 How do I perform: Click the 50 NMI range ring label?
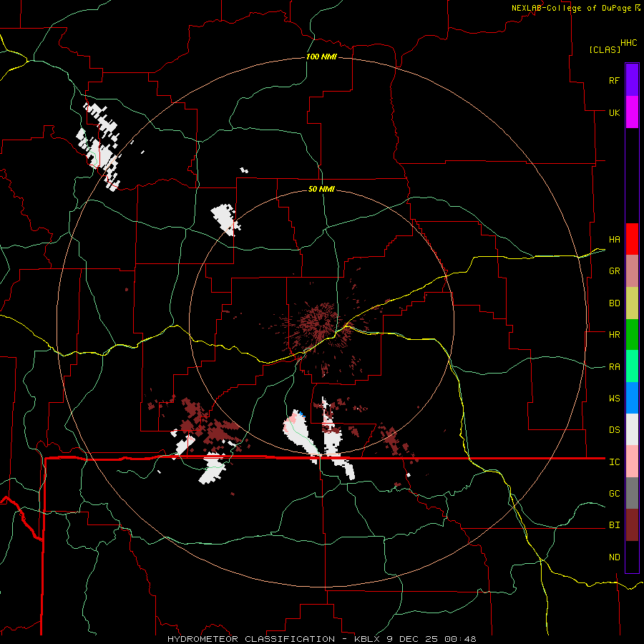tap(321, 189)
